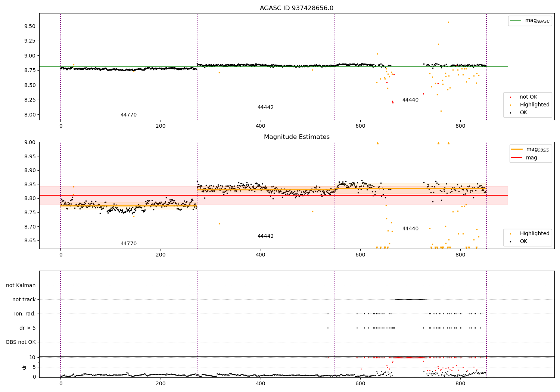Screen dimensions: 560x392
Task: Click obsid label 44770 in top plot
Action: (128, 115)
